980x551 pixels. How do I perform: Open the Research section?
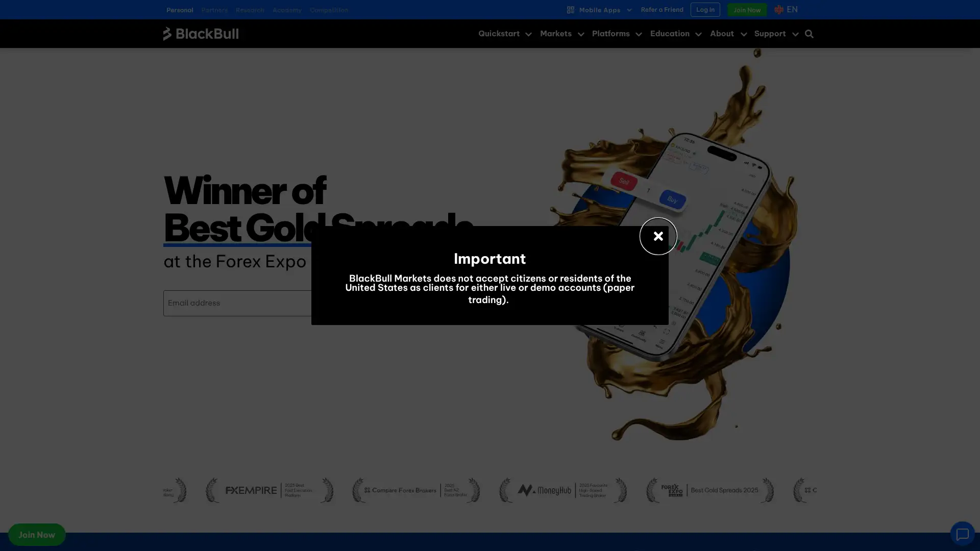click(x=250, y=10)
